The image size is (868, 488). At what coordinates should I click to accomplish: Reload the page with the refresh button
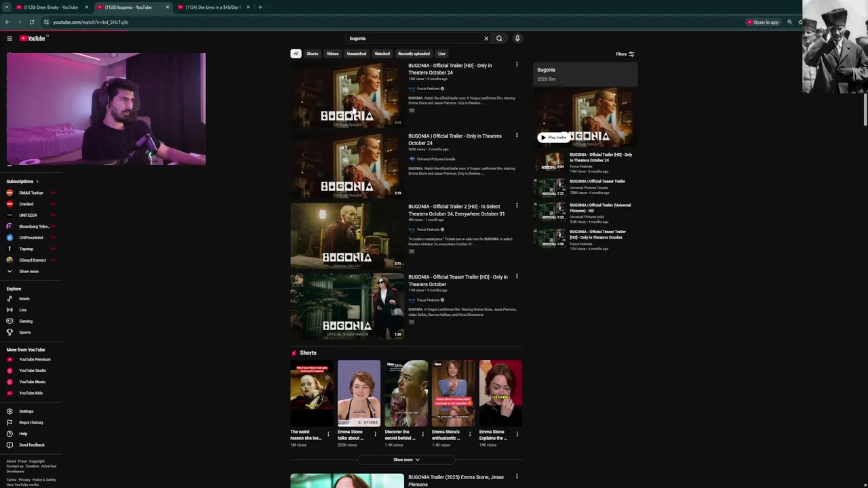click(x=32, y=22)
